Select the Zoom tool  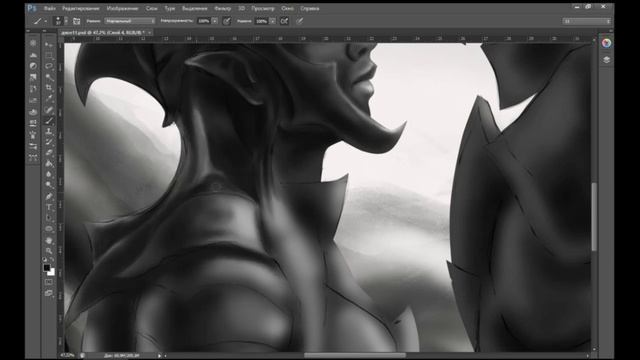tap(49, 251)
